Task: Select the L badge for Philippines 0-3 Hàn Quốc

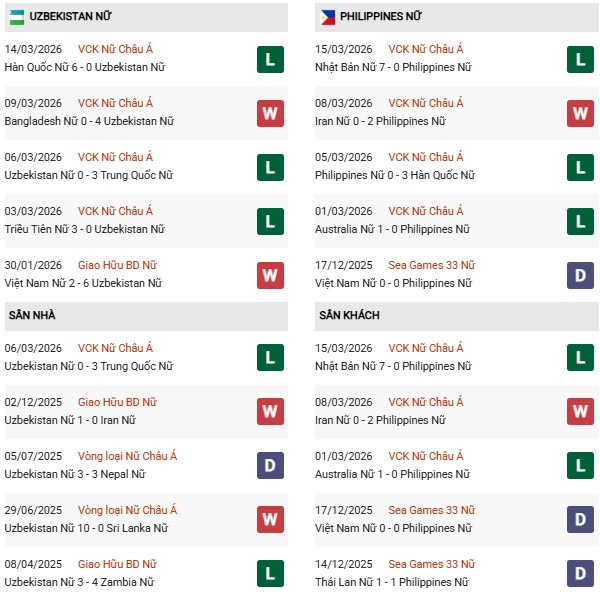Action: coord(581,167)
